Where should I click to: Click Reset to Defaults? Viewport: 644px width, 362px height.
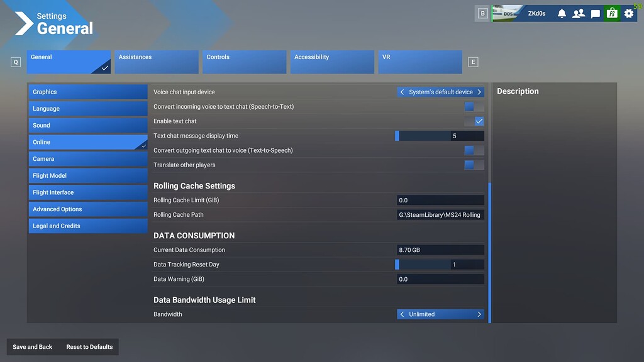89,346
